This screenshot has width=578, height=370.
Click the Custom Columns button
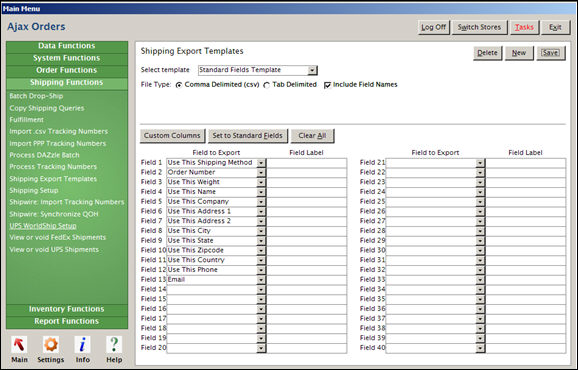(172, 136)
